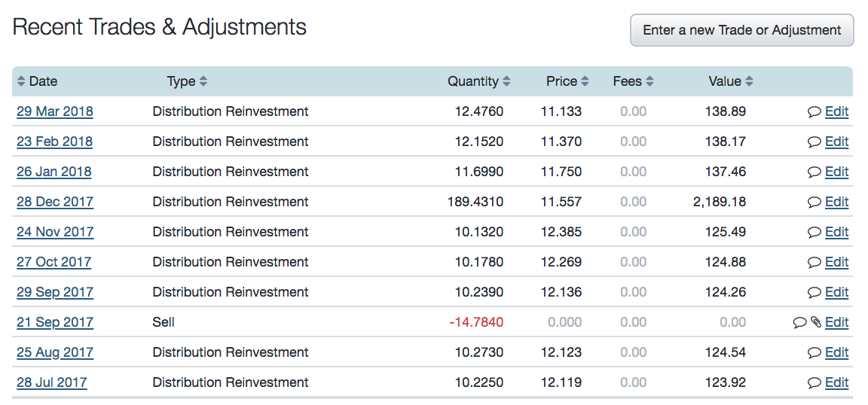Click comment bubble for 29 Sep 2017 trade
The width and height of the screenshot is (868, 405).
814,293
